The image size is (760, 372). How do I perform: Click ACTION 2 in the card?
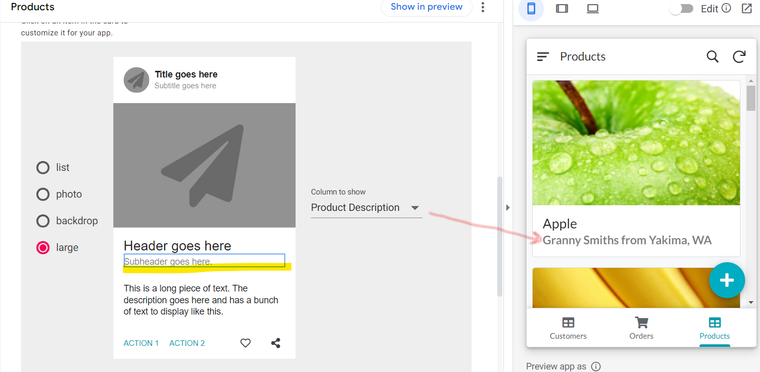pyautogui.click(x=187, y=343)
